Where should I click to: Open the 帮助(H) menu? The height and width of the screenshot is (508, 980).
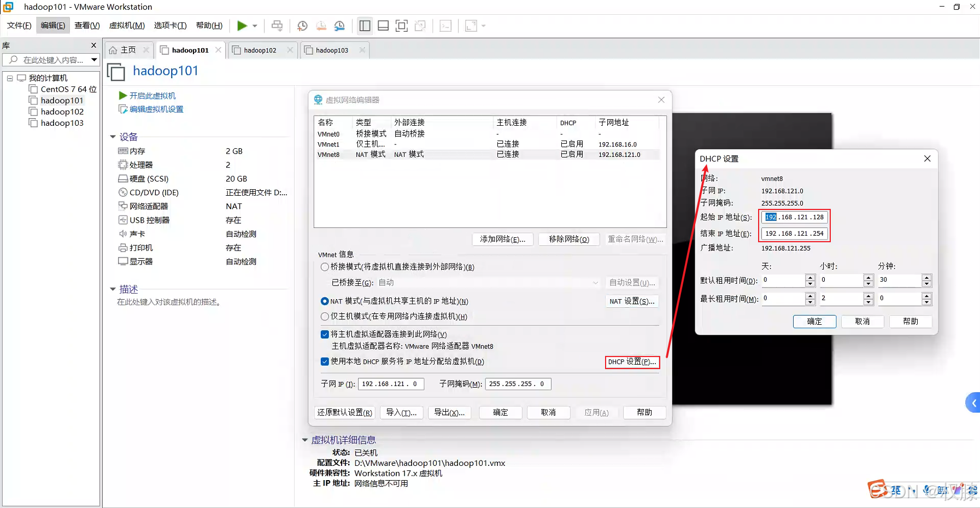point(209,26)
